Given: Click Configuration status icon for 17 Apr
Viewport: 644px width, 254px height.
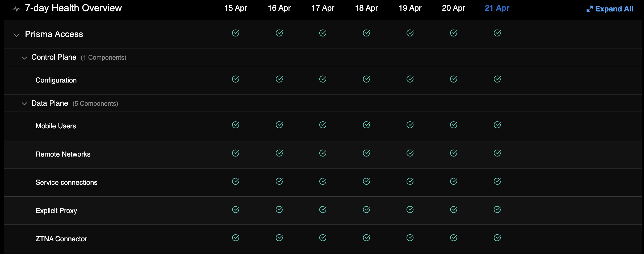Looking at the screenshot, I should [x=323, y=79].
